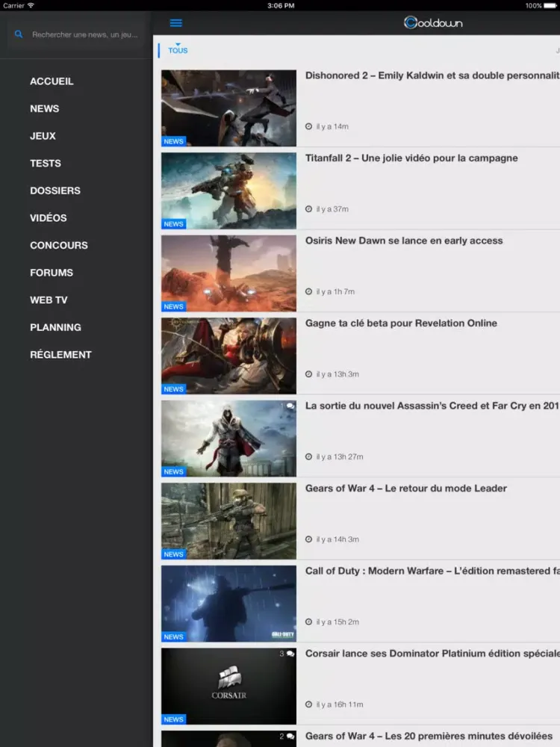Click clock icon beside 'il y a 14h 3m'
The height and width of the screenshot is (747, 560).
pos(308,539)
